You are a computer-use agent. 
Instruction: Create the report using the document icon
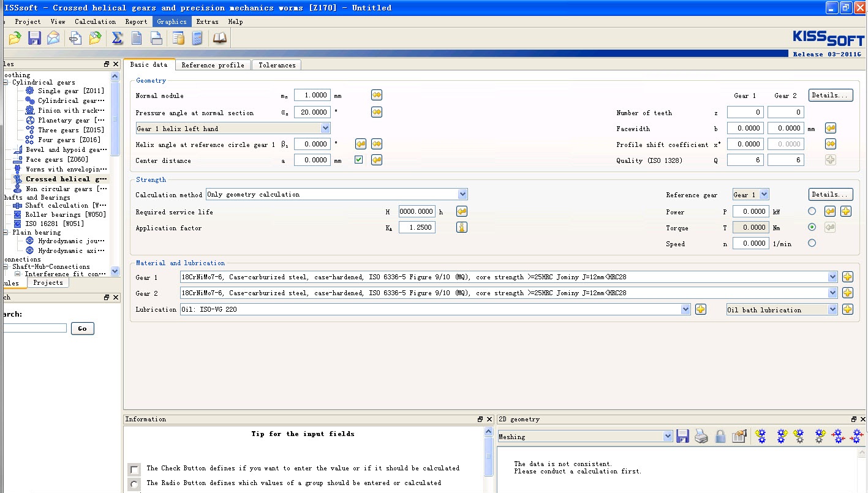(x=137, y=39)
